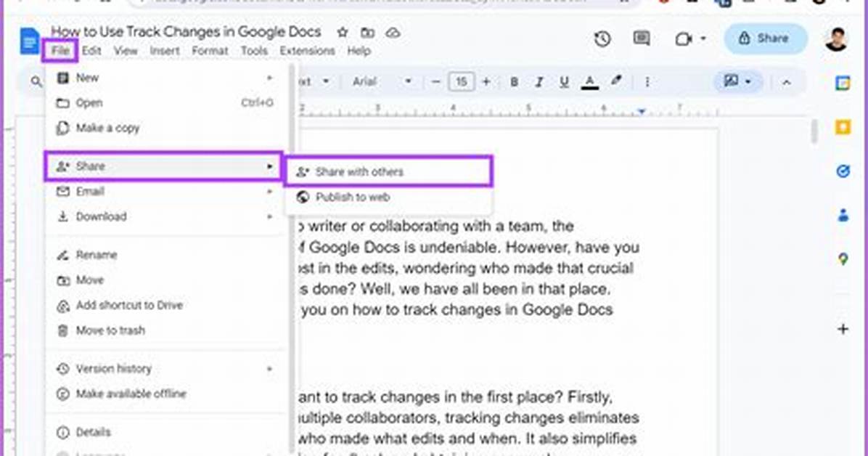Image resolution: width=868 pixels, height=456 pixels.
Task: Click the document title text
Action: 186,32
